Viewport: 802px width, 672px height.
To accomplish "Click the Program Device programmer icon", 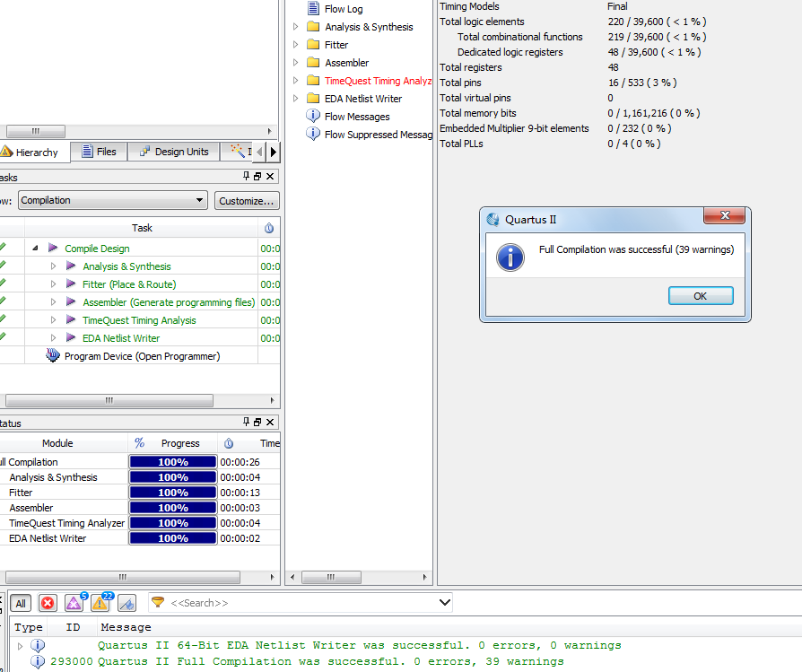I will (x=51, y=355).
